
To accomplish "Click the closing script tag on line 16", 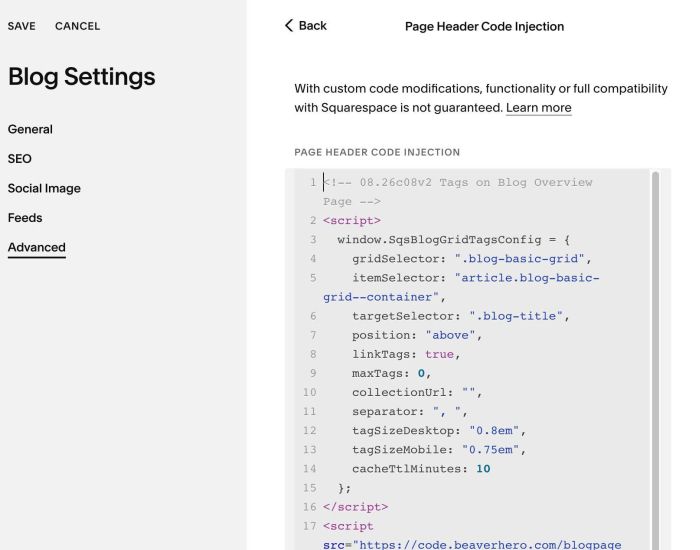I will click(355, 507).
